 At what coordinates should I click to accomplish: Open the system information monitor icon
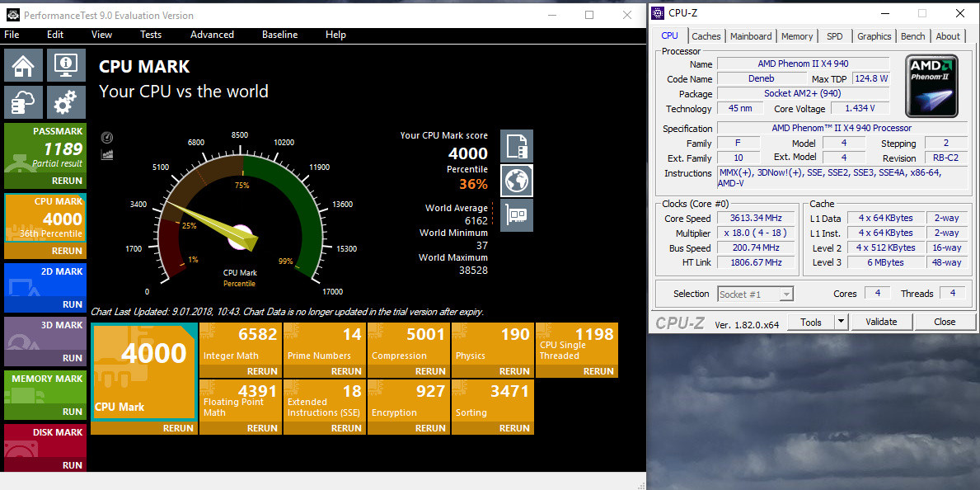coord(66,64)
